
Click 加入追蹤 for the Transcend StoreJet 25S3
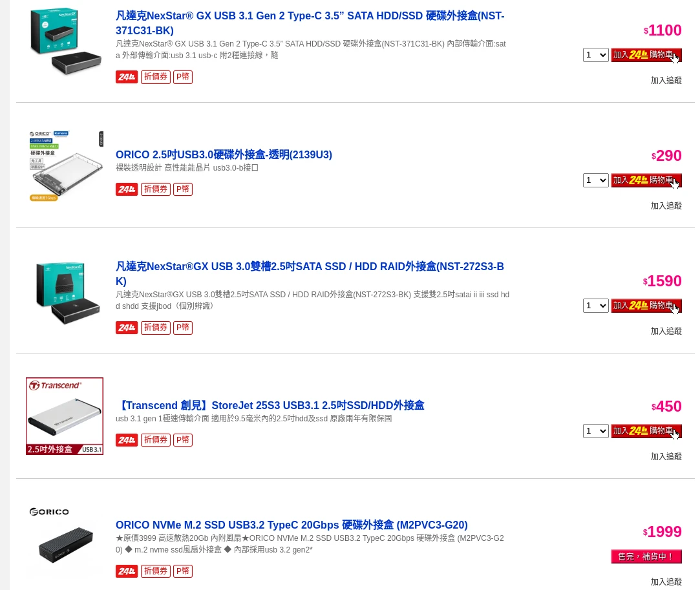tap(666, 457)
